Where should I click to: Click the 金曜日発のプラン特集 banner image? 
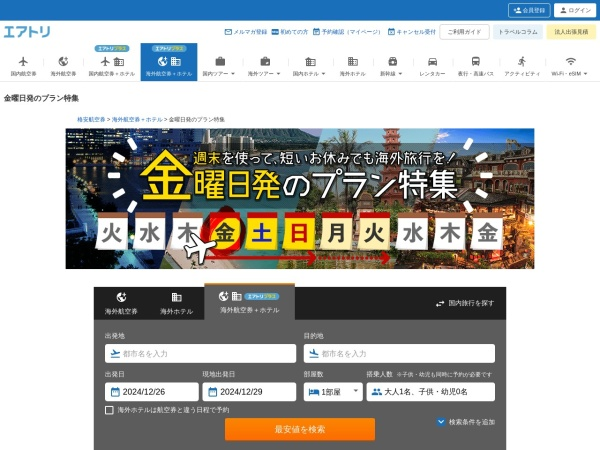(300, 199)
